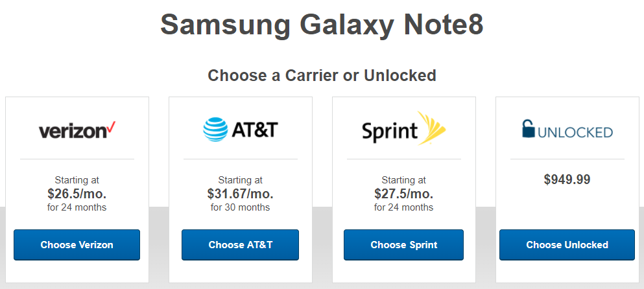Click the Sprint logo

404,128
